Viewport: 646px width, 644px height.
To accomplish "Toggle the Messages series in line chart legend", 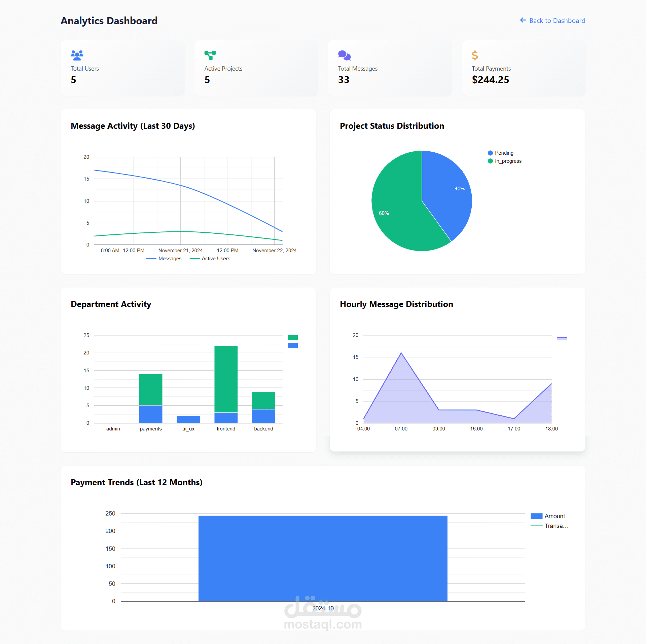I will (x=169, y=259).
